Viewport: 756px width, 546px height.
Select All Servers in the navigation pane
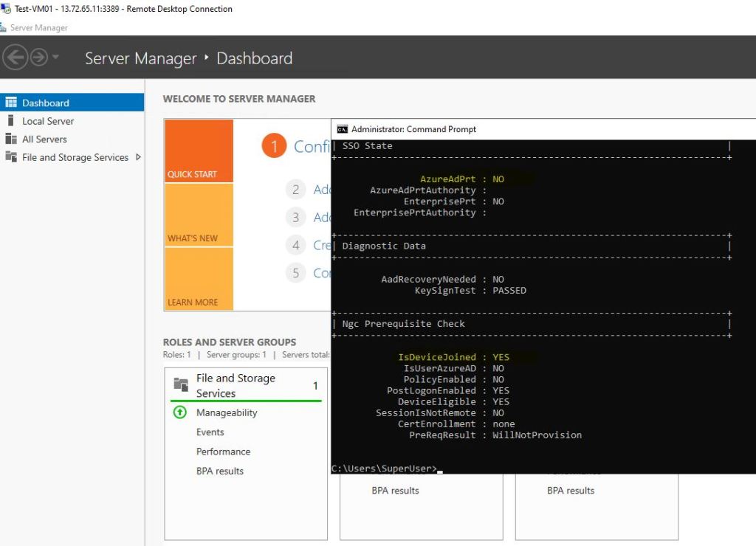44,139
